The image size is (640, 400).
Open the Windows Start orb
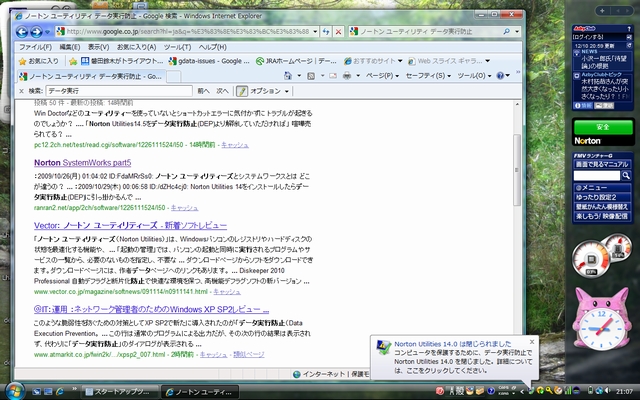coord(15,391)
